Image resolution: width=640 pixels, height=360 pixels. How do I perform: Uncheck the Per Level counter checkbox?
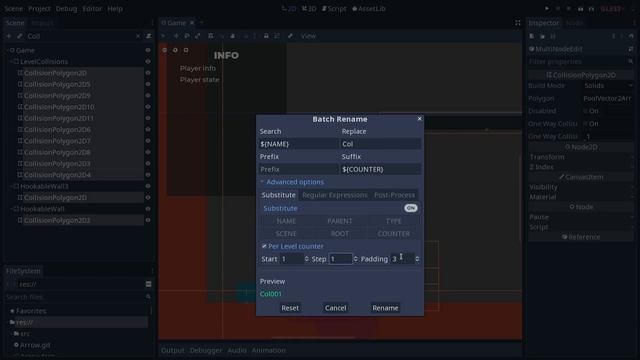[264, 247]
